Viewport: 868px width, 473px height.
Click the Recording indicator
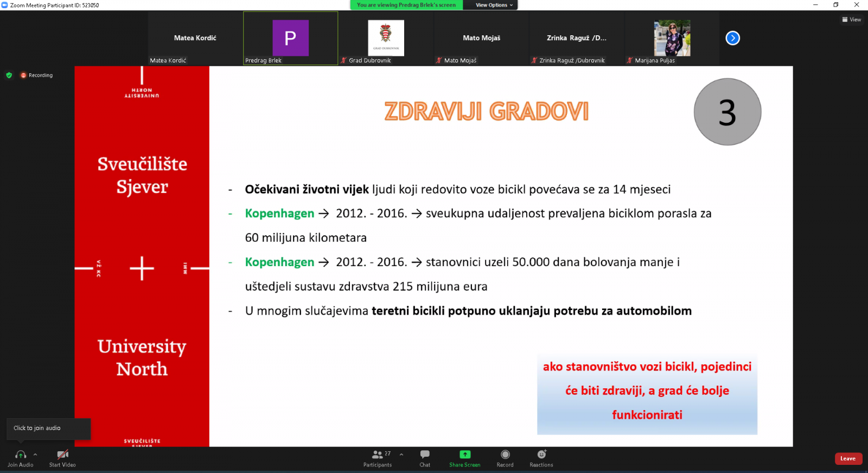click(x=37, y=75)
